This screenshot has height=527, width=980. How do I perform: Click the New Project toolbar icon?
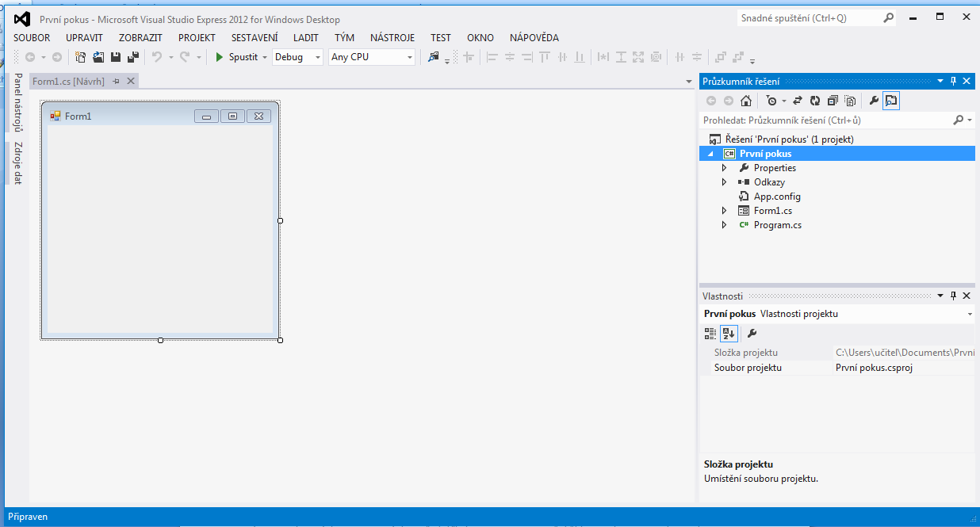[81, 57]
